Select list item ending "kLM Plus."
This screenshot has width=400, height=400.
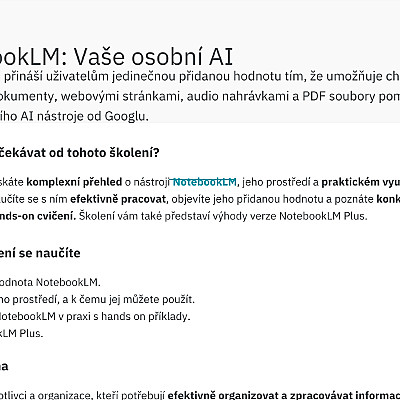22,333
